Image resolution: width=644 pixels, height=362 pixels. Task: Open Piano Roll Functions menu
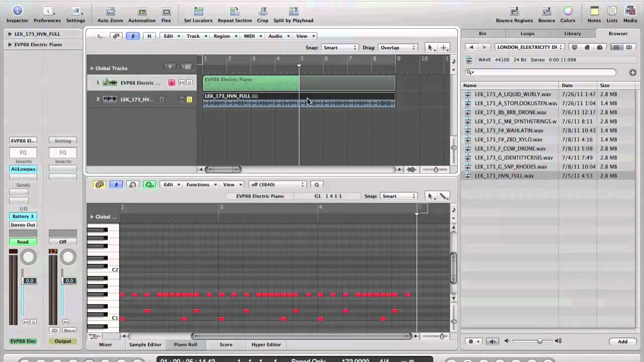201,185
